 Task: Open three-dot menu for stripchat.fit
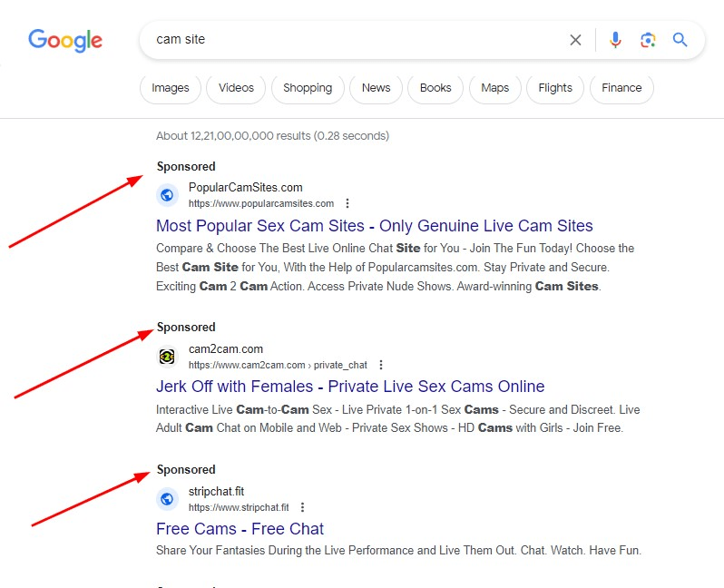[x=302, y=507]
